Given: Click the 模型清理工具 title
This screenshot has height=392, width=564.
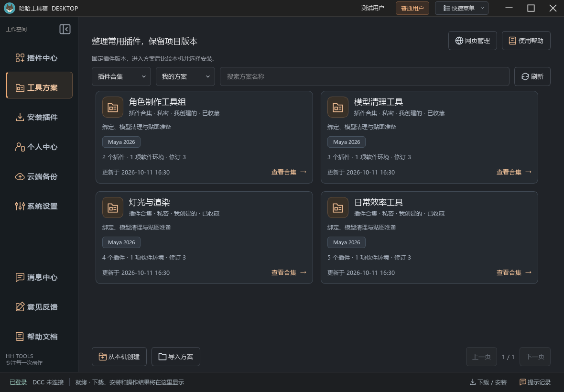Looking at the screenshot, I should [x=379, y=102].
